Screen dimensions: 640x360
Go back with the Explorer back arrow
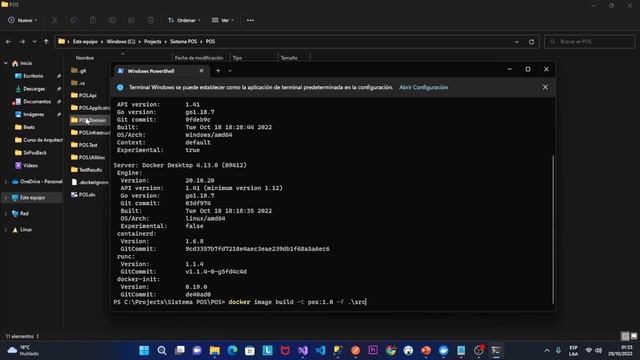point(9,42)
